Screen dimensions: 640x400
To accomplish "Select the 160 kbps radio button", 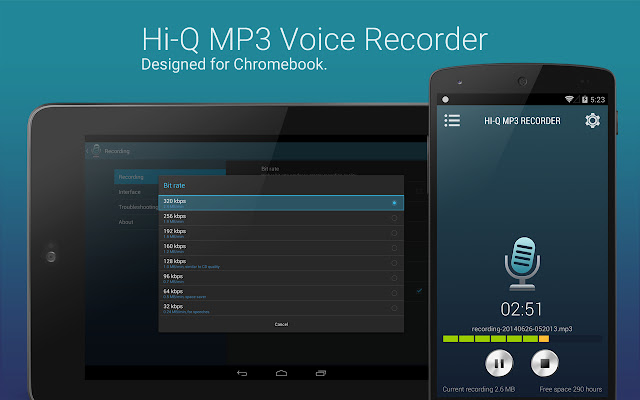I will click(x=394, y=248).
